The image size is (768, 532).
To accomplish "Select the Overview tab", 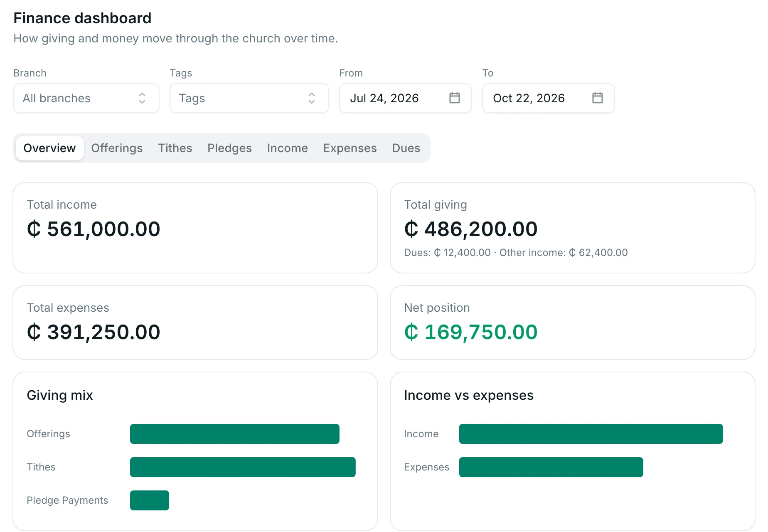I will (50, 148).
